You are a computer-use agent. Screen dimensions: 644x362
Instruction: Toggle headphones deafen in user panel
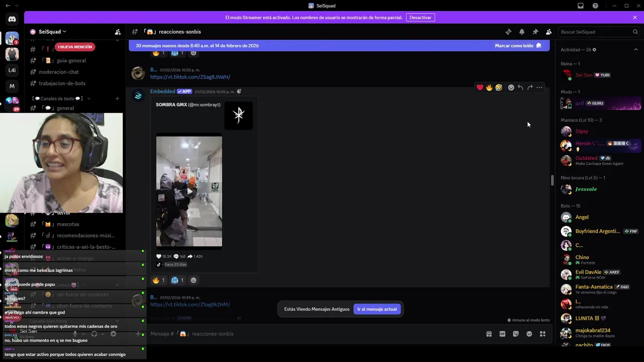click(94, 334)
